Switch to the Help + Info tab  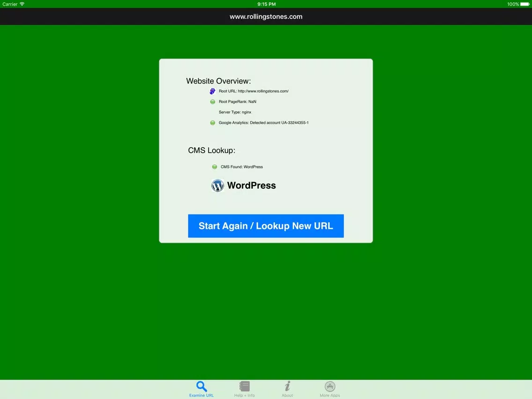(x=244, y=389)
